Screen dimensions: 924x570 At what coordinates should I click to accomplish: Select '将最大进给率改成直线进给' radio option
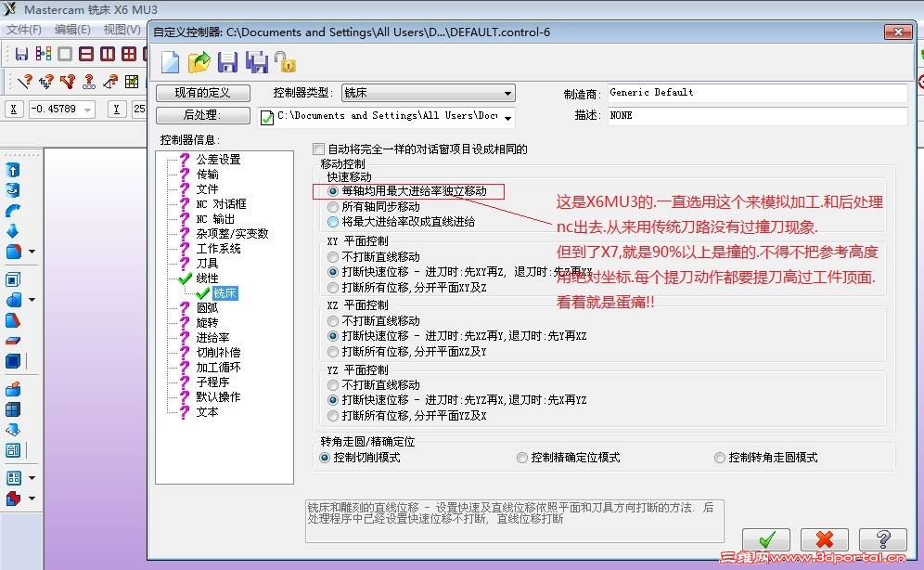pyautogui.click(x=333, y=222)
